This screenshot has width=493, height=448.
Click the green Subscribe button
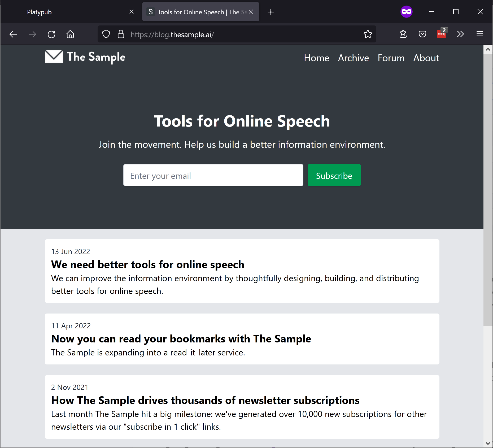334,175
